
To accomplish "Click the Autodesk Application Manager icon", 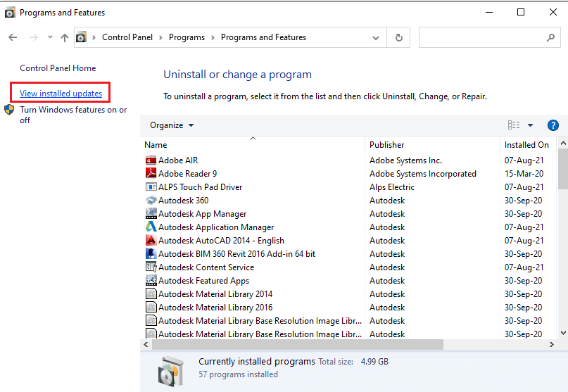I will pyautogui.click(x=151, y=227).
